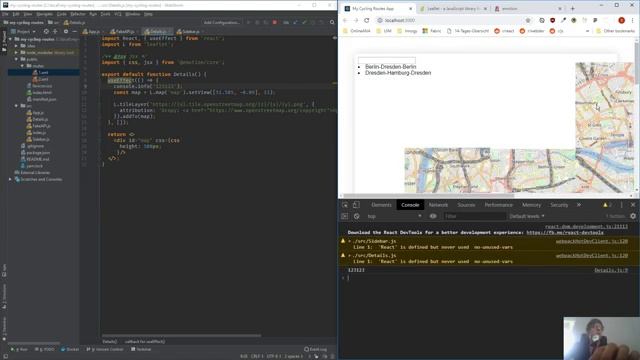Click the Berlin-Dresden-Berlin route link
Viewport: 640px width, 360px height.
pos(391,67)
